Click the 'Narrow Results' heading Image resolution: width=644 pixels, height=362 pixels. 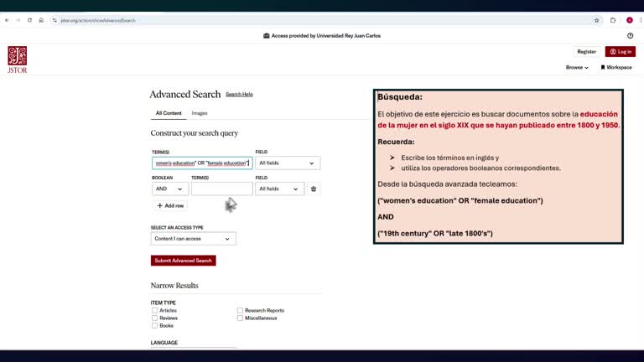(174, 286)
